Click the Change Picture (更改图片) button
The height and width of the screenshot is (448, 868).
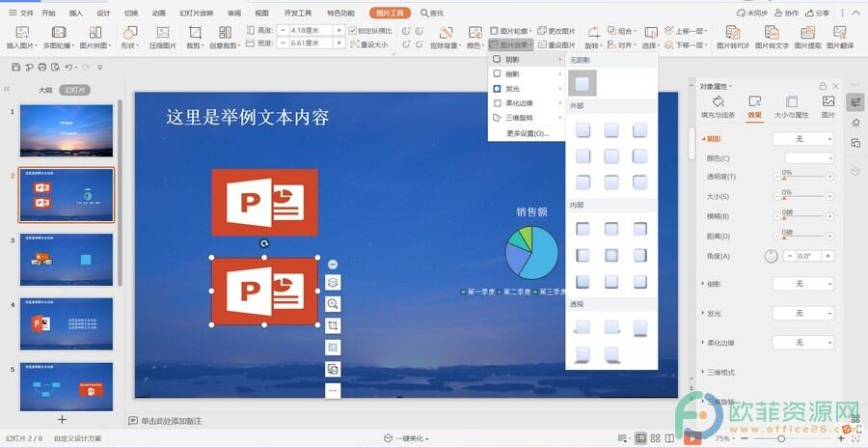coord(556,31)
